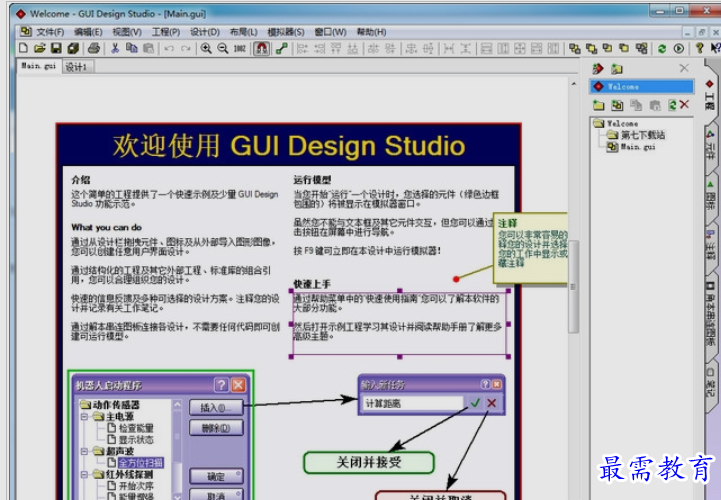Click the green refresh arrows toolbar icon
This screenshot has width=721, height=500.
pyautogui.click(x=662, y=48)
